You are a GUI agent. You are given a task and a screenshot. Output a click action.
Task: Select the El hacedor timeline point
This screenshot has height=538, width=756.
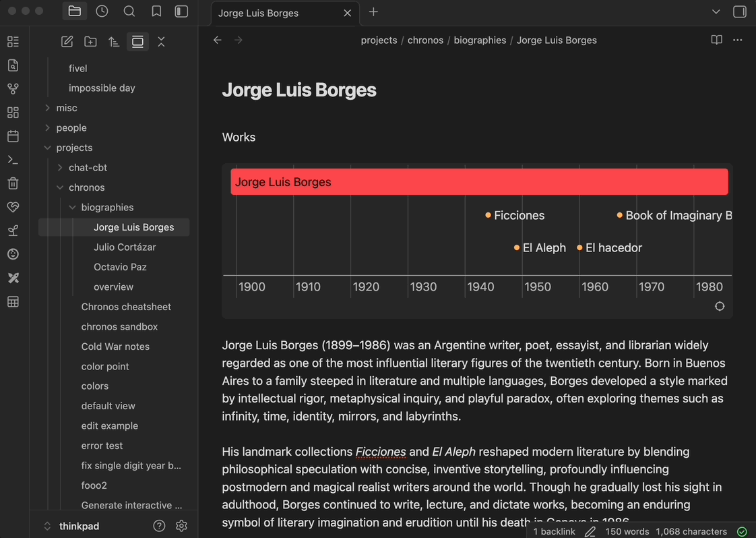(609, 247)
